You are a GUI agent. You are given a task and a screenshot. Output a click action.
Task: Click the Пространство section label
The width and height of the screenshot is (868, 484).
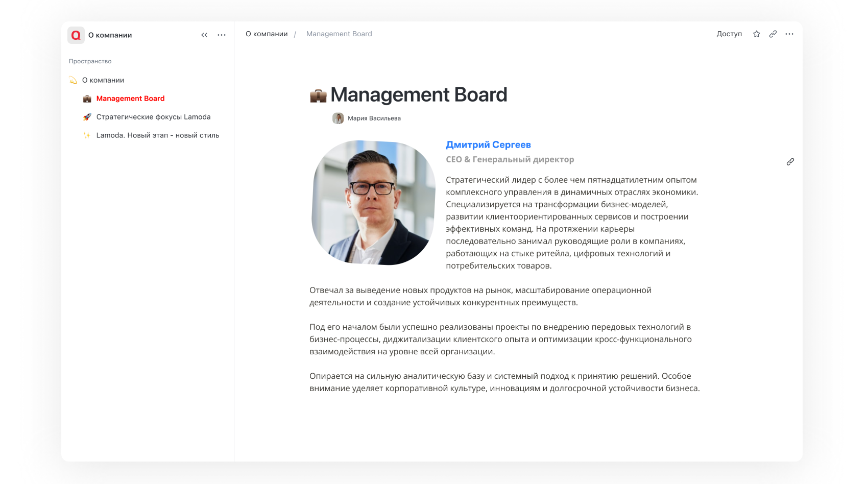click(90, 61)
